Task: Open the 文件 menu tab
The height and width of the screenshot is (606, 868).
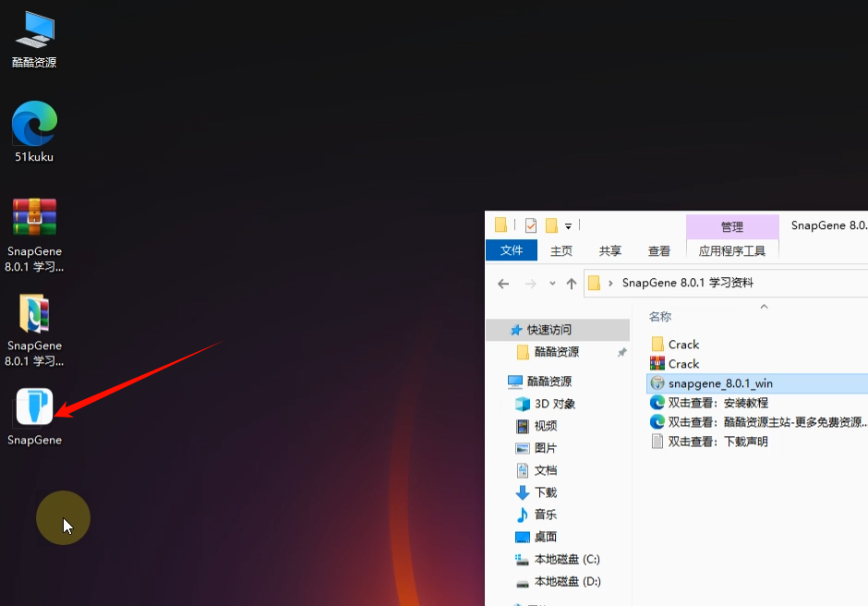Action: click(x=511, y=250)
